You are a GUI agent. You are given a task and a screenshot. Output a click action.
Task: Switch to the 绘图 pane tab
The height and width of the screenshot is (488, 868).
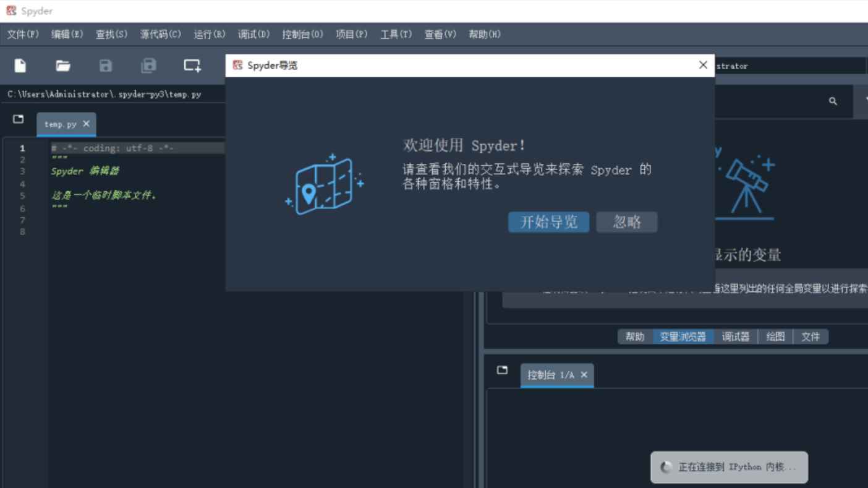click(775, 336)
